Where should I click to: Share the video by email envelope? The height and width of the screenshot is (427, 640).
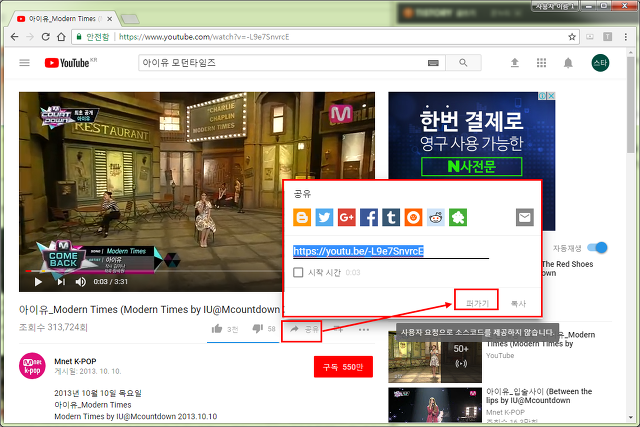(x=524, y=217)
